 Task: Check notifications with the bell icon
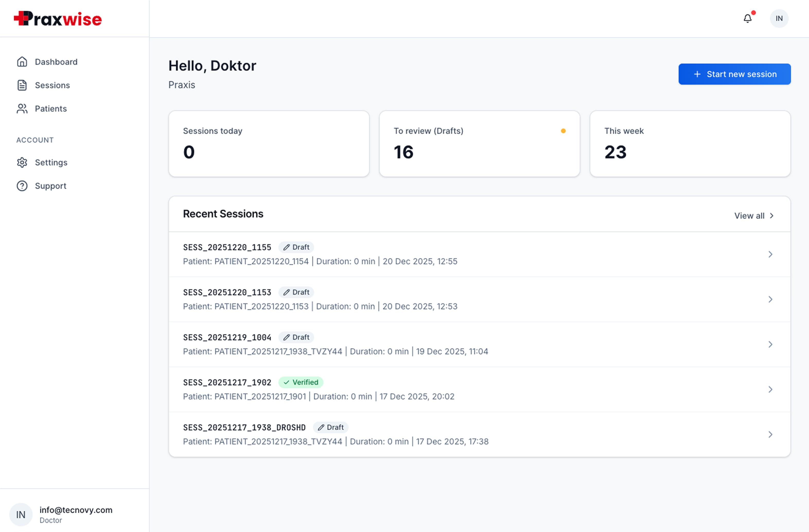click(747, 18)
